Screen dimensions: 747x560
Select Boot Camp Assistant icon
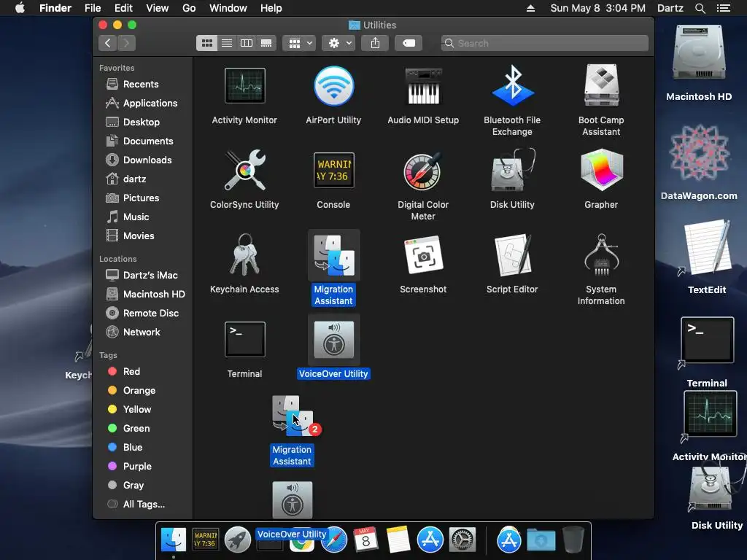601,86
